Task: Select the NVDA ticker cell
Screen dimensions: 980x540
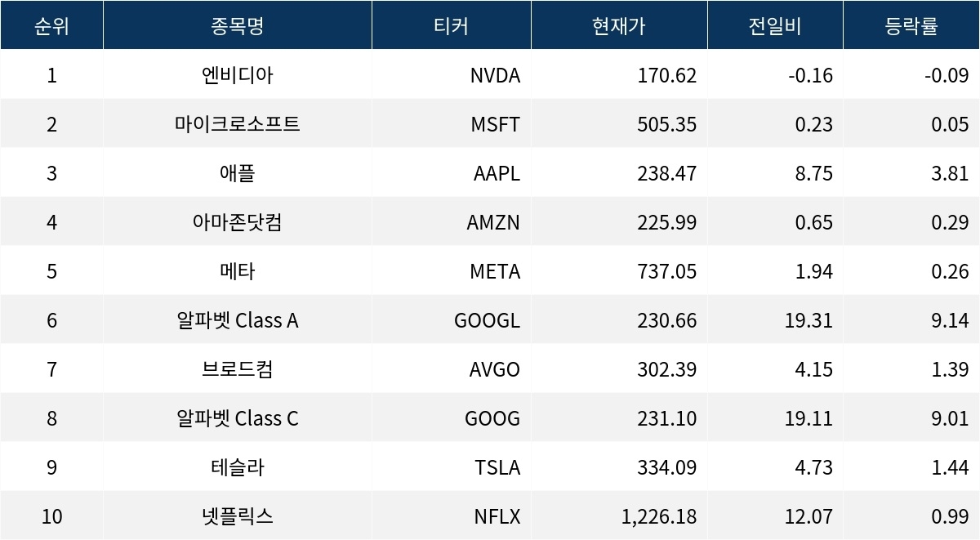Action: click(x=495, y=75)
